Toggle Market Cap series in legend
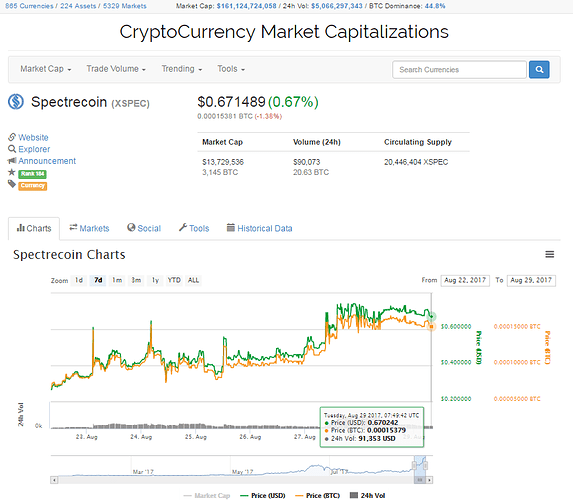 coord(207,496)
